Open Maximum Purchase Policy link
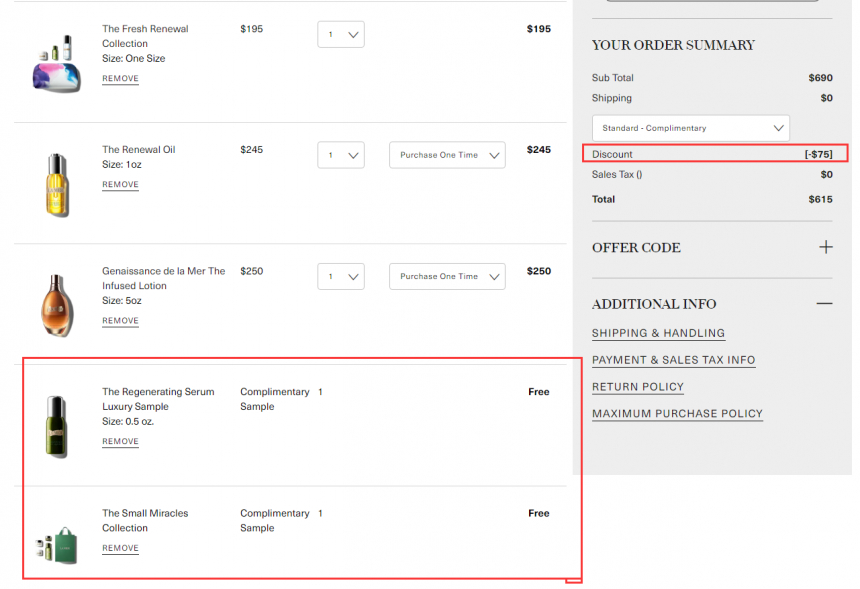860x589 pixels. [677, 414]
